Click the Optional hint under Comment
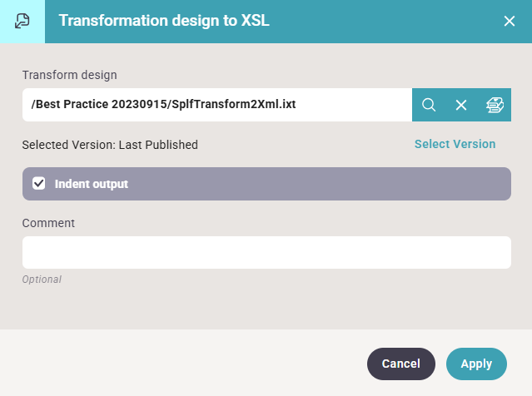 point(42,280)
